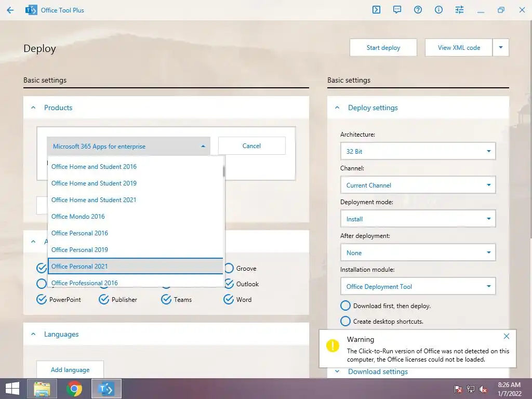
Task: Open the Installation module dropdown
Action: pos(418,286)
